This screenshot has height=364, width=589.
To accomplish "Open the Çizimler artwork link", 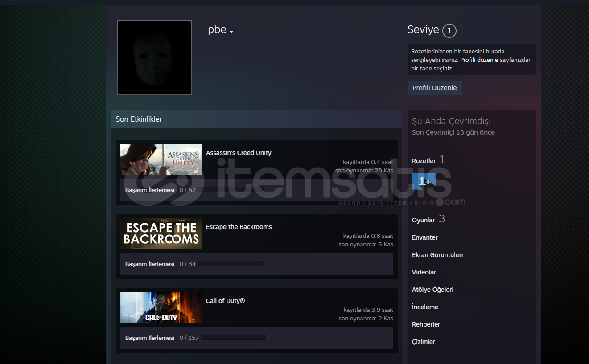I will [424, 342].
